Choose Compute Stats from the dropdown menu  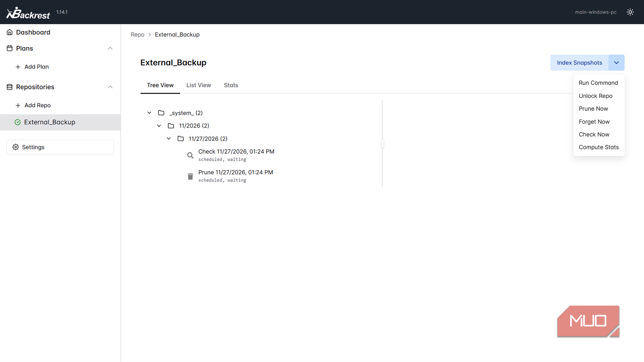click(598, 147)
